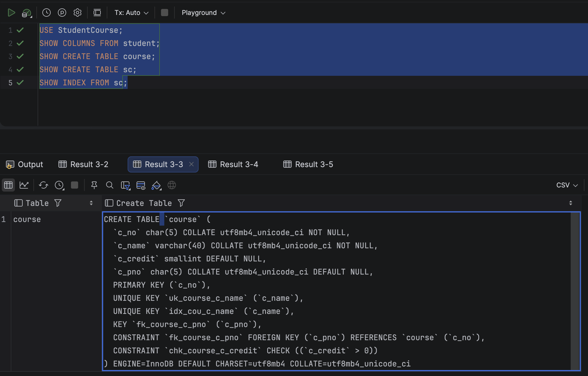The width and height of the screenshot is (588, 376).
Task: Reload the result grid data
Action: coord(44,185)
